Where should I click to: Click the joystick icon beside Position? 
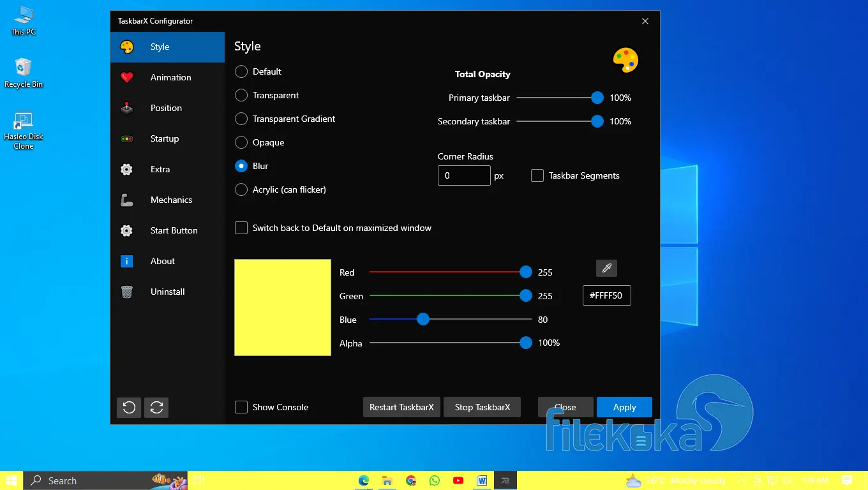click(x=127, y=108)
